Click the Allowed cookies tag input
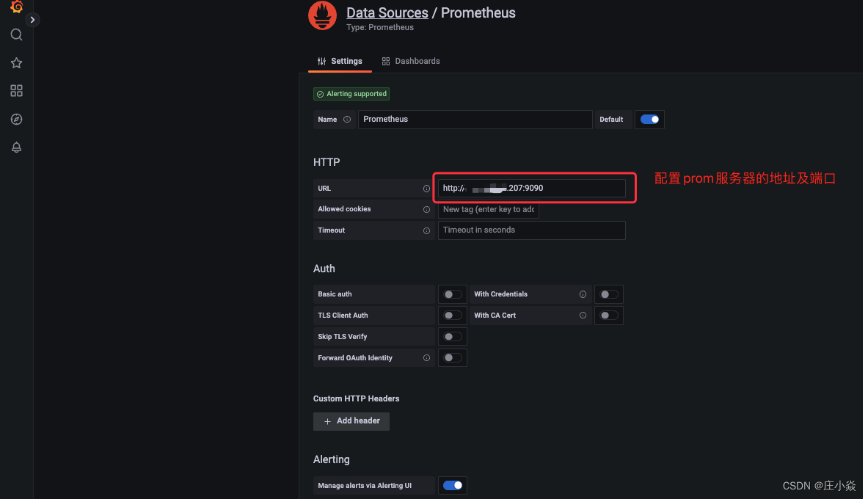This screenshot has width=868, height=499. (x=488, y=209)
